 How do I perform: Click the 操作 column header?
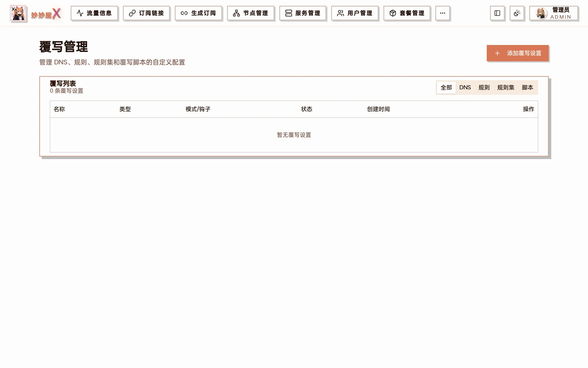tap(528, 109)
